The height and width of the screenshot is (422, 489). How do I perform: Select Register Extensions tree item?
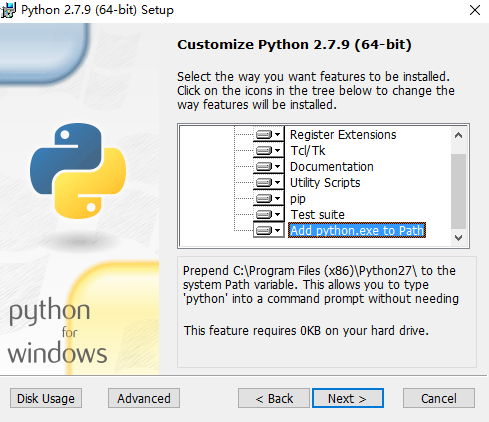[343, 135]
